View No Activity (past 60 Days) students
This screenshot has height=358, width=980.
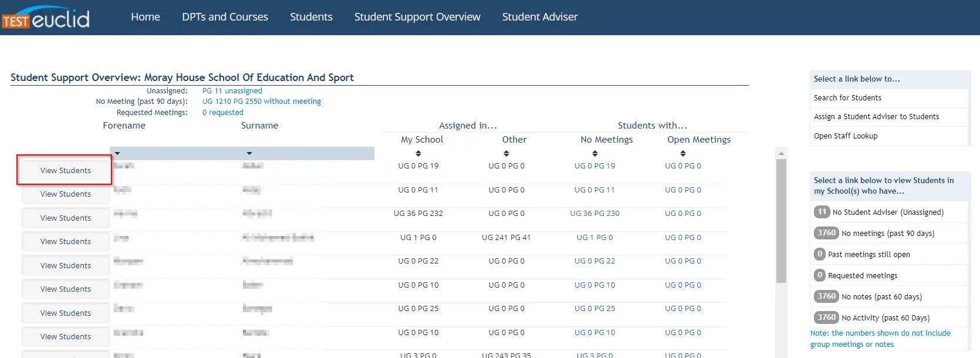[x=886, y=318]
